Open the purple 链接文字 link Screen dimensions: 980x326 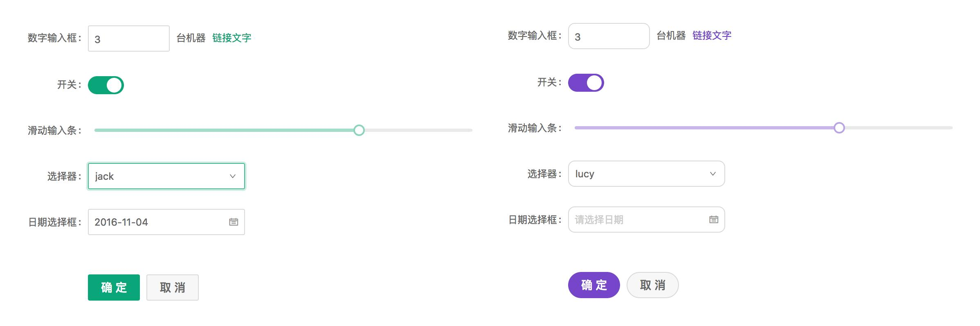tap(712, 36)
